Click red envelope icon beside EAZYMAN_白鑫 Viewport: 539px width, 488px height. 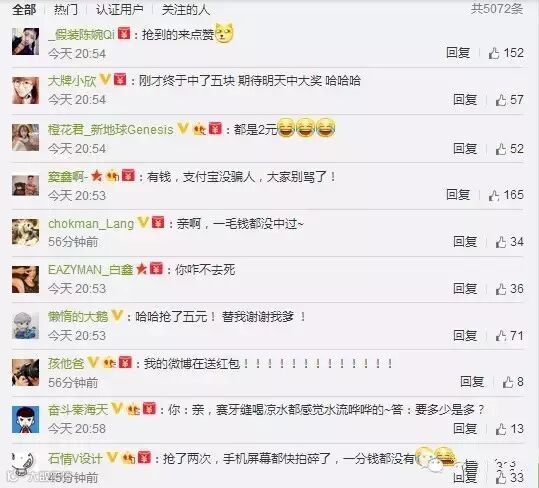[x=156, y=268]
